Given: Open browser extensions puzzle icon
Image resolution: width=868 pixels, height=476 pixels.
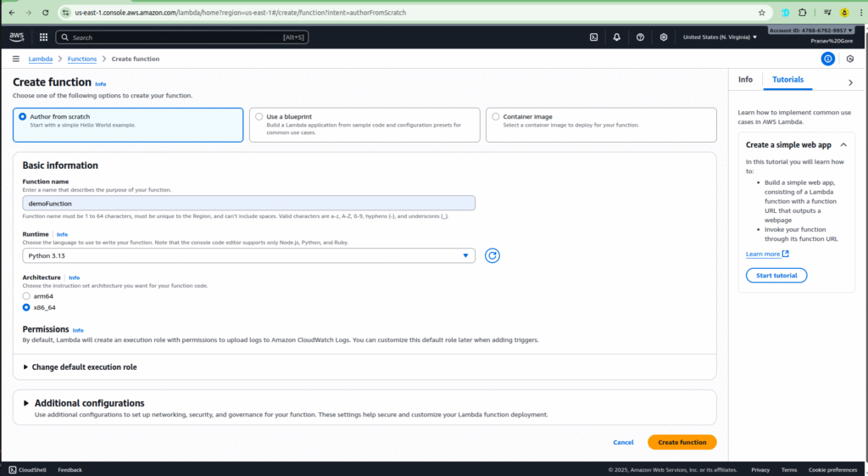Looking at the screenshot, I should (x=802, y=12).
